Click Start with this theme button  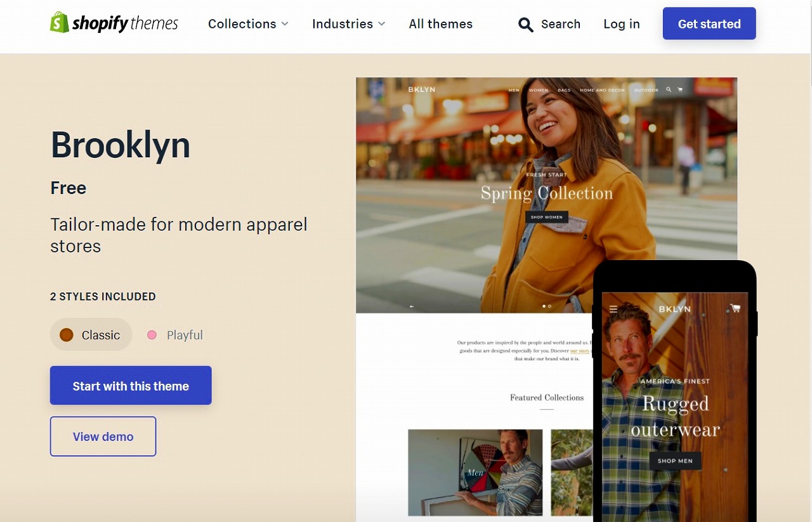[x=131, y=386]
